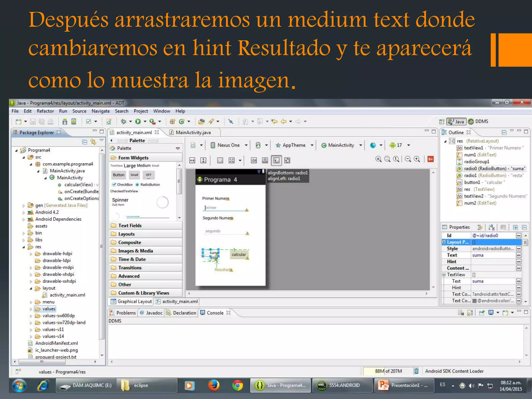Select radio1 RadioButton in Outline
The image size is (532, 399).
(x=490, y=175)
